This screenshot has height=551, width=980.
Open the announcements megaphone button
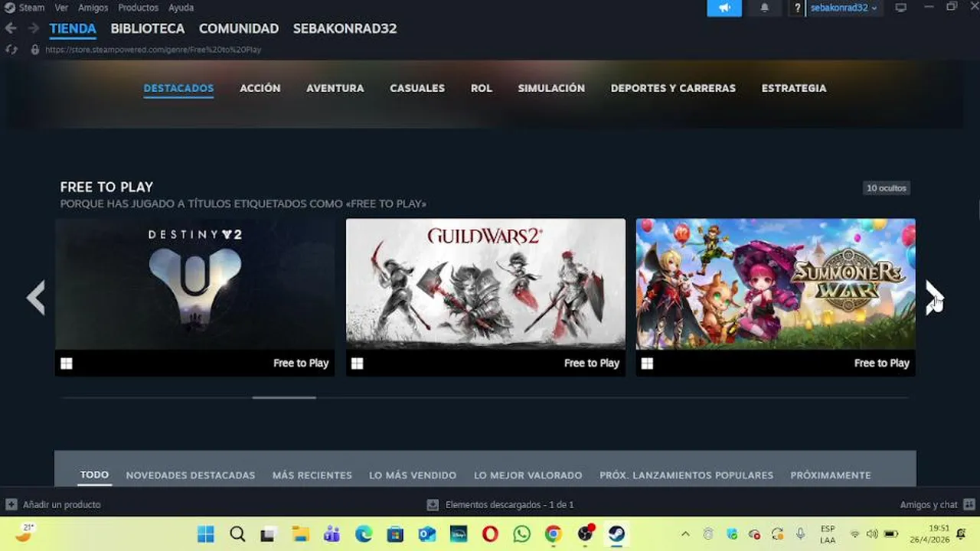pyautogui.click(x=724, y=8)
